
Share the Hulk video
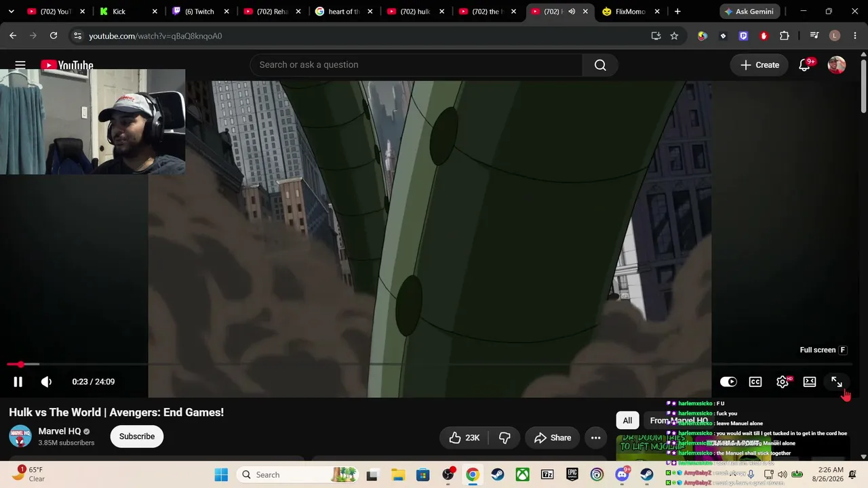tap(553, 438)
